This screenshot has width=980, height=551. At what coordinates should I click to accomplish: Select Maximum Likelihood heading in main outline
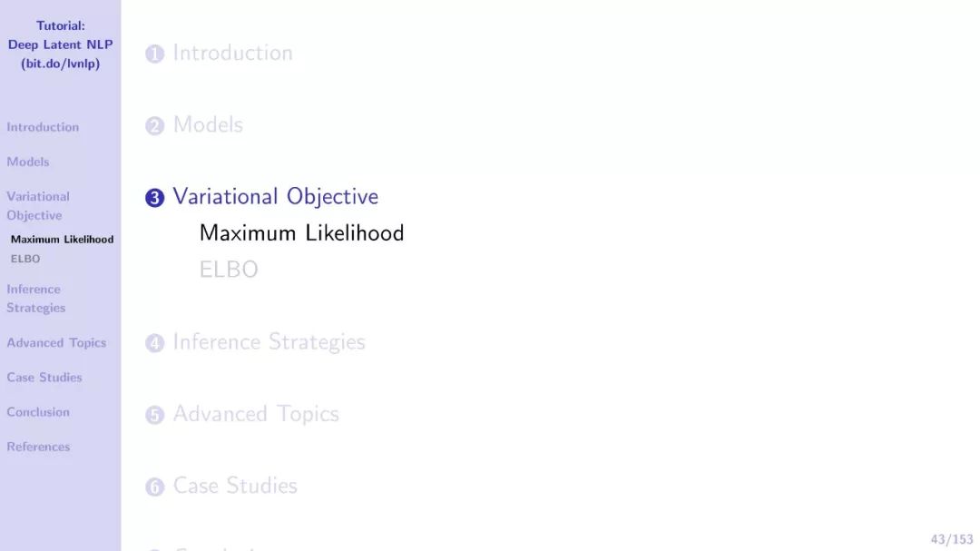coord(301,233)
